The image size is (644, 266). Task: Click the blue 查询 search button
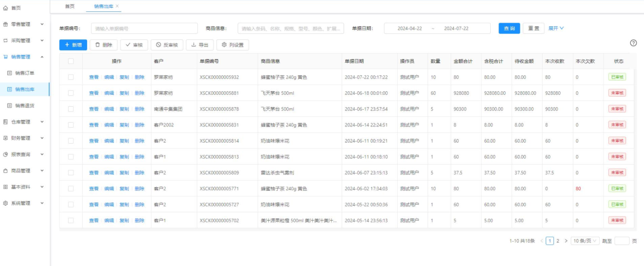coord(509,28)
